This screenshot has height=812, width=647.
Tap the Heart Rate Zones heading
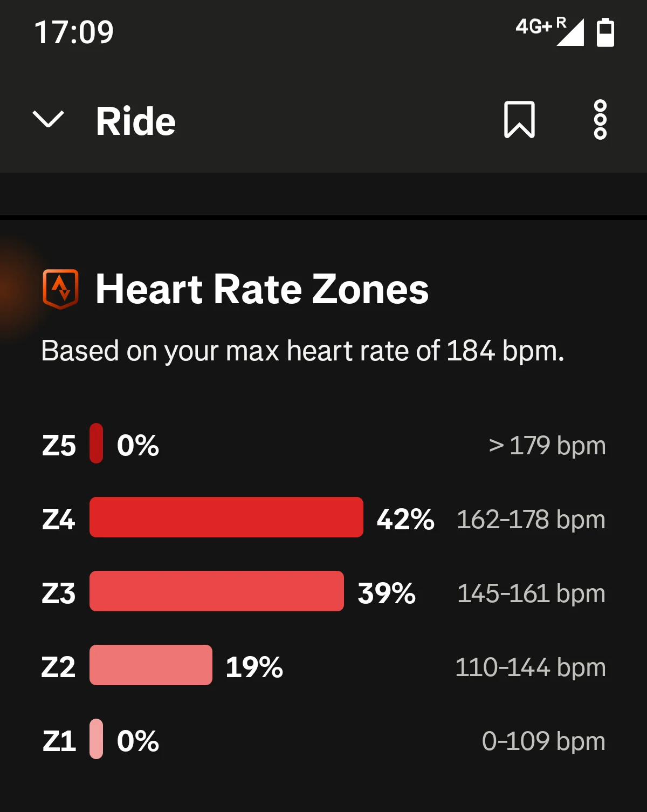pos(262,289)
